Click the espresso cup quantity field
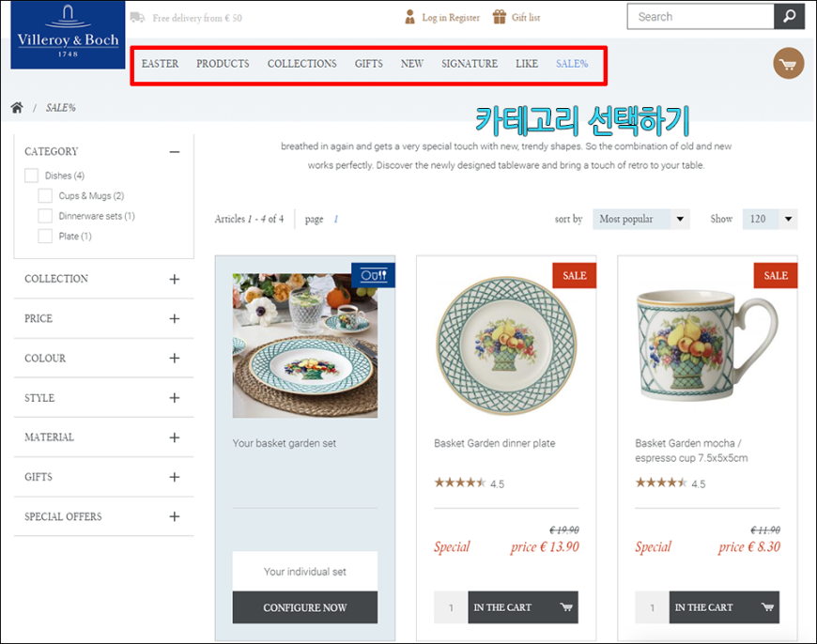 pyautogui.click(x=653, y=607)
